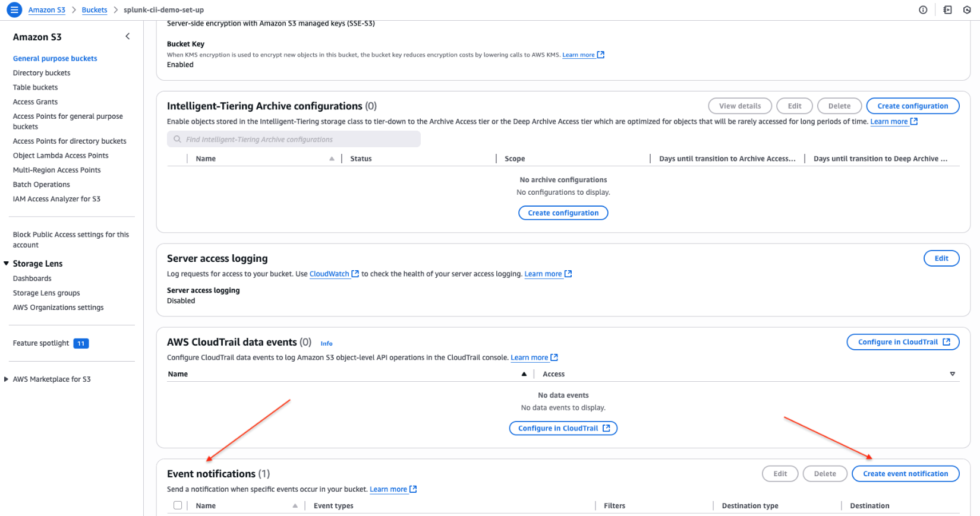Click the panel icon between info and settings
This screenshot has width=980, height=516.
947,10
